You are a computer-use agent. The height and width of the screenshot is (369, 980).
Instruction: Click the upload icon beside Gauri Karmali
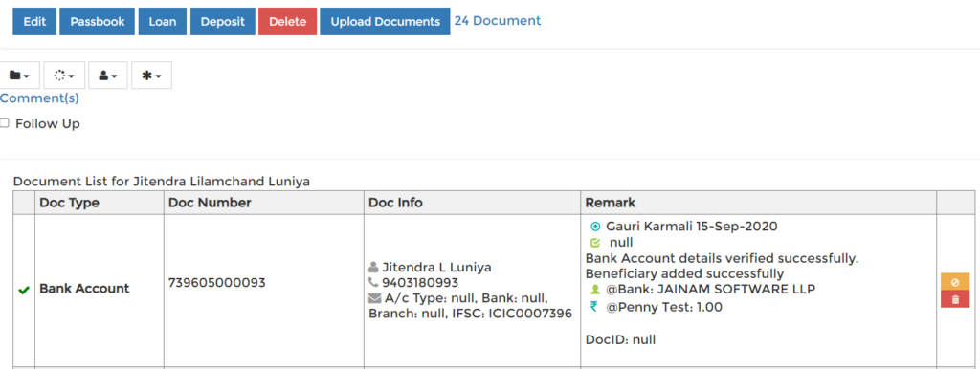click(x=595, y=227)
